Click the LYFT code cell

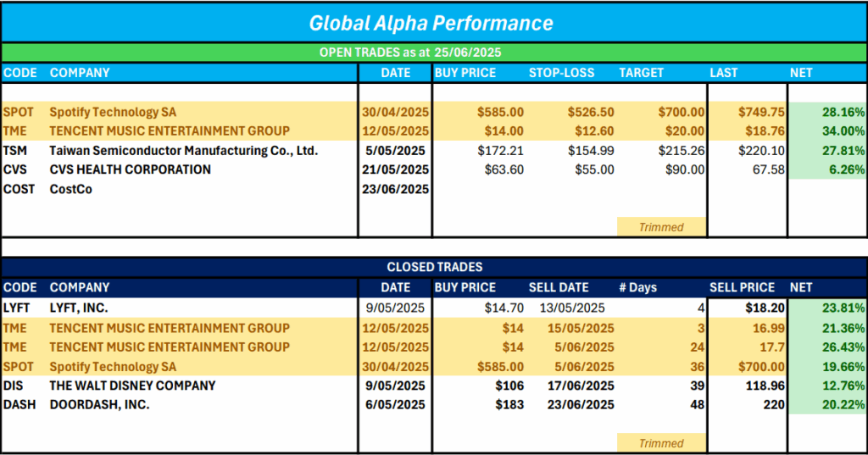[x=17, y=308]
